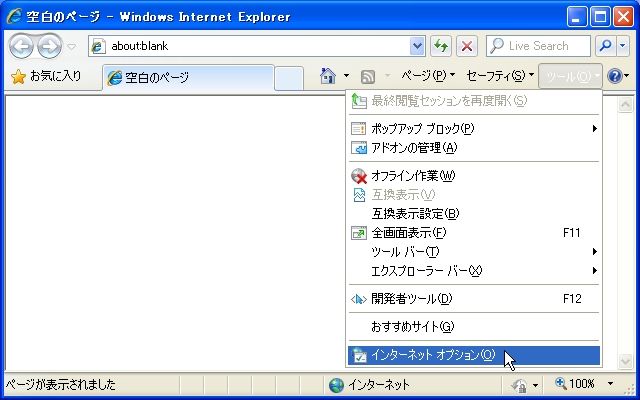
Task: Expand the zoom level dropdown arrow
Action: point(611,384)
